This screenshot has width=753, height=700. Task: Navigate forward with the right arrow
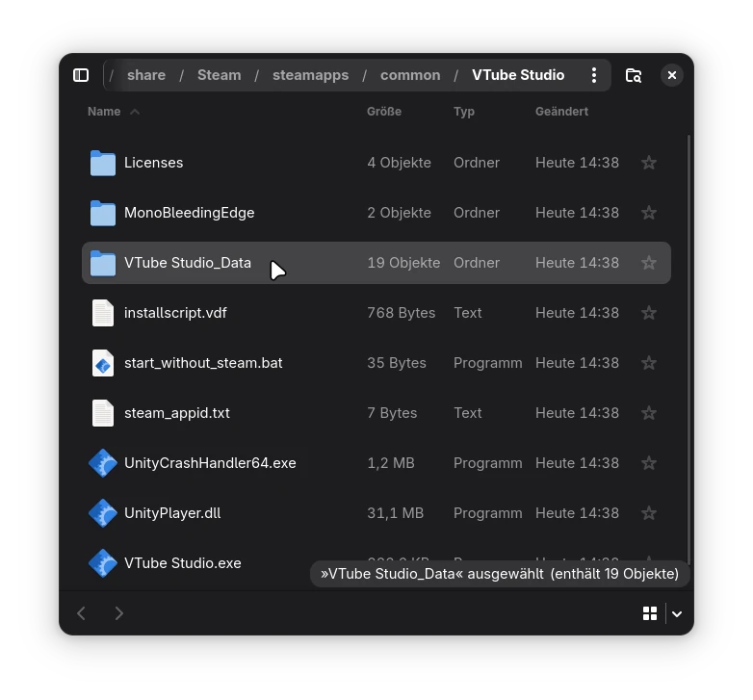coord(119,613)
